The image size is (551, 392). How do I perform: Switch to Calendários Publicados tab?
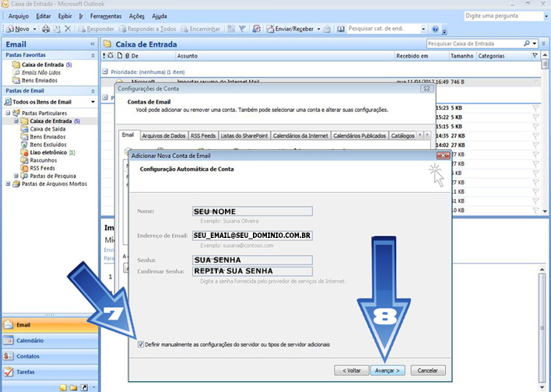[x=360, y=135]
